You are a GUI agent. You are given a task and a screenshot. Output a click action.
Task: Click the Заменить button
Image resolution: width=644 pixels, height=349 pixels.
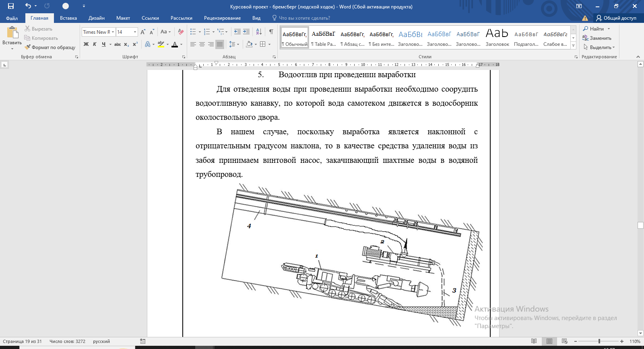597,38
